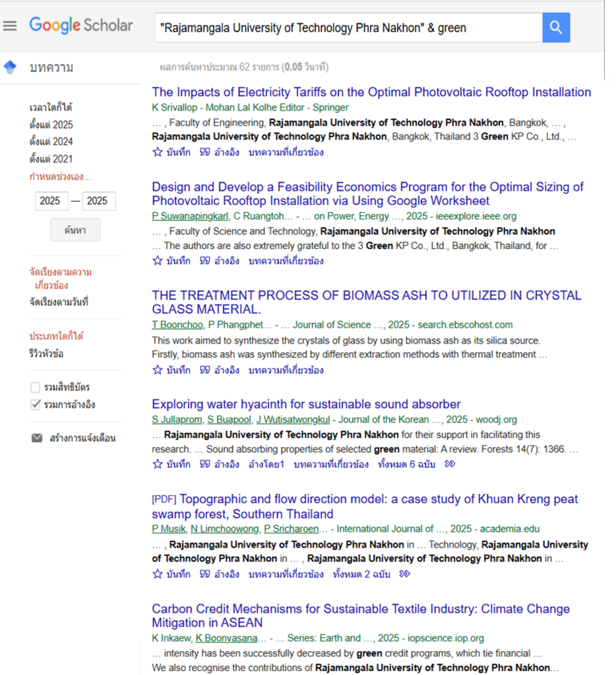Select the custom range option
The image size is (616, 675).
60,177
